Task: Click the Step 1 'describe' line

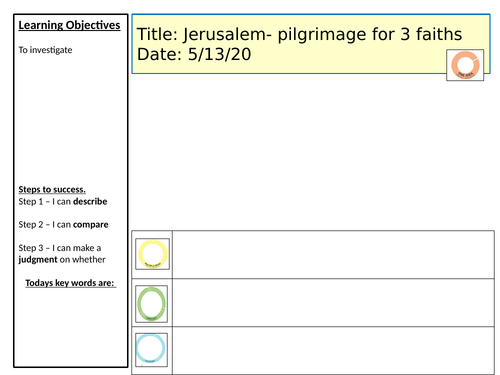Action: (x=63, y=202)
